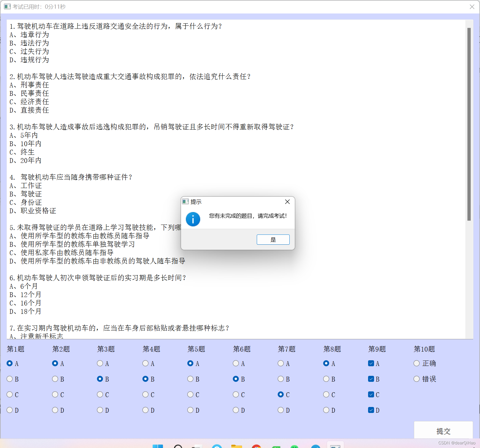
Task: Click the 是 button in the dialog
Action: click(273, 240)
